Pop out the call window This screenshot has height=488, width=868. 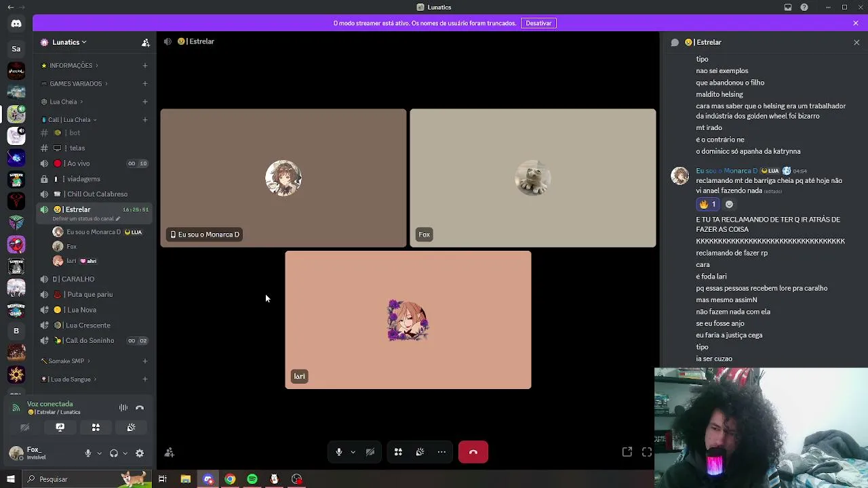tap(627, 452)
